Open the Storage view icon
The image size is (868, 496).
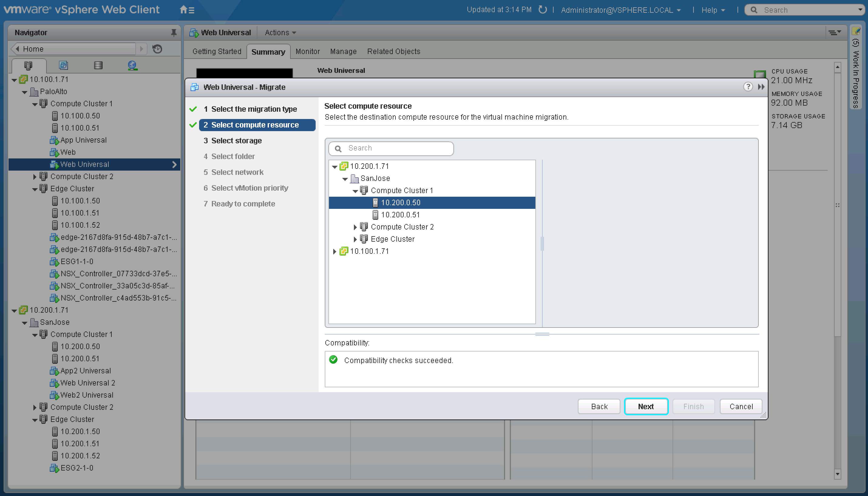tap(98, 65)
